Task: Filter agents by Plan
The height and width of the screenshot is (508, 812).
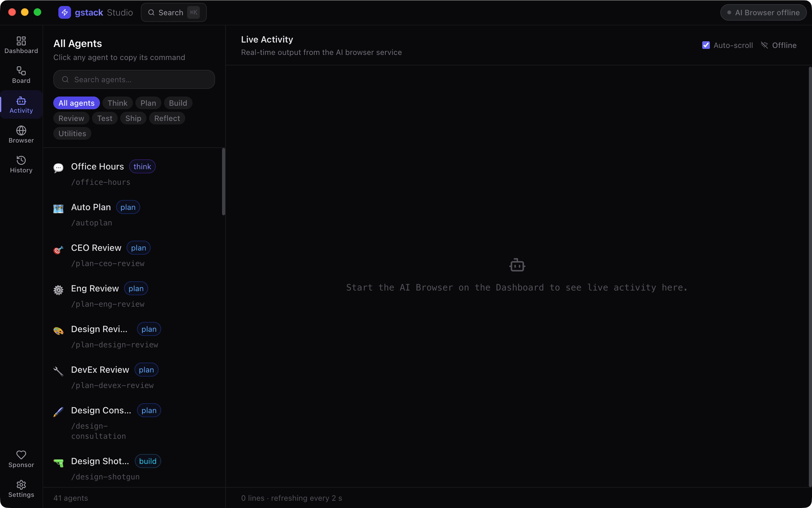Action: [x=148, y=103]
